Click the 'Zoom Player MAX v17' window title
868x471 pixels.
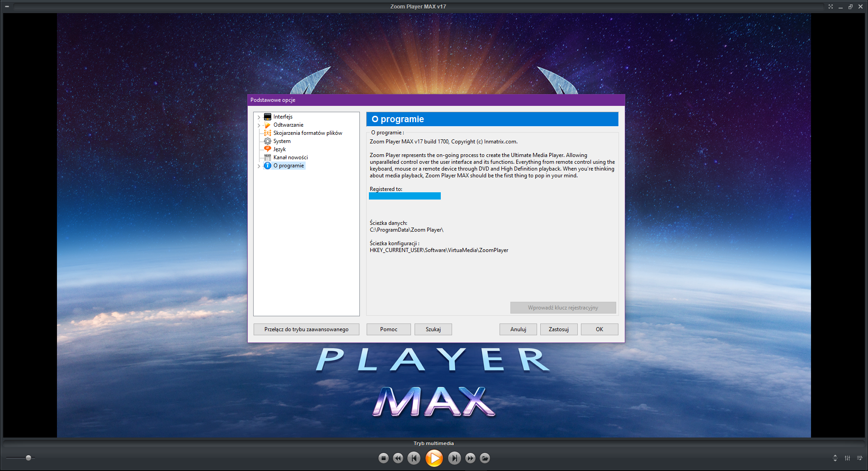tap(418, 7)
